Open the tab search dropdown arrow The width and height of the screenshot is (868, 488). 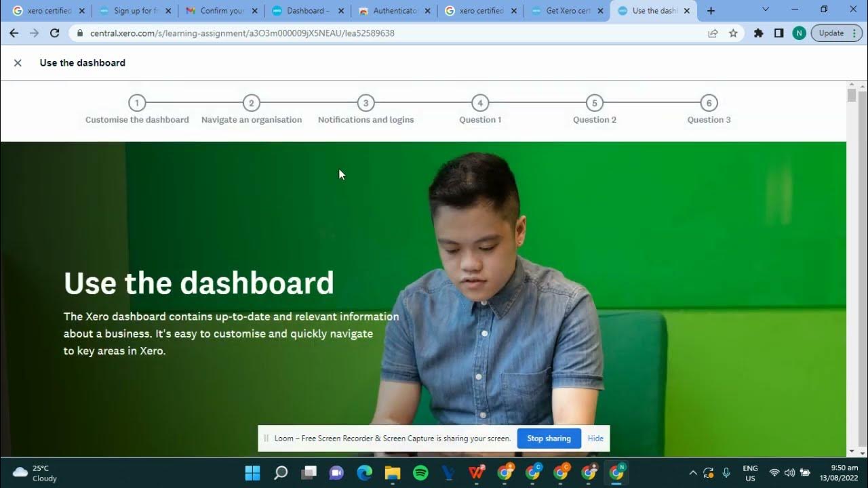coord(766,9)
